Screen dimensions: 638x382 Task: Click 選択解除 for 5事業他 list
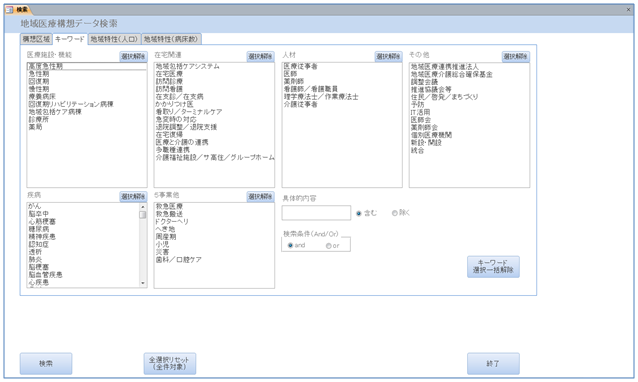point(260,196)
